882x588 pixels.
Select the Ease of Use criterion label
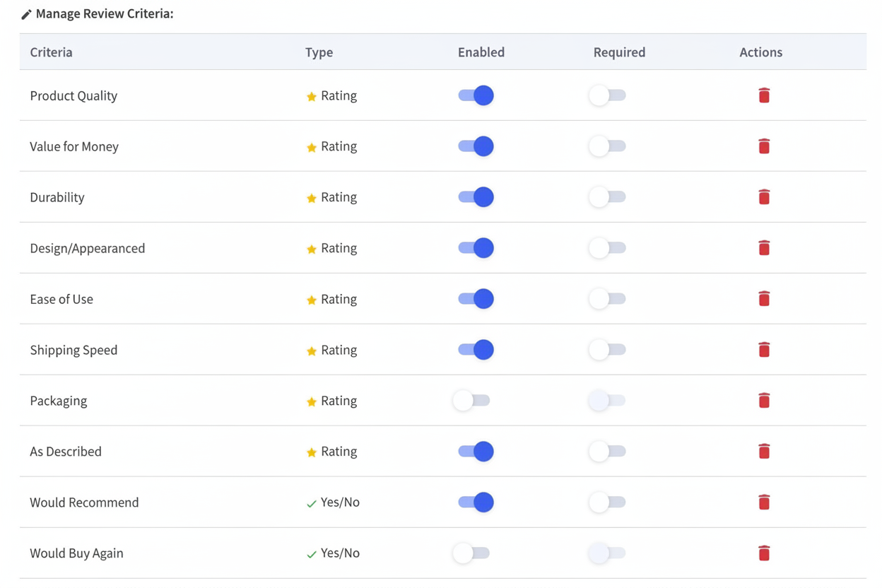(x=61, y=299)
